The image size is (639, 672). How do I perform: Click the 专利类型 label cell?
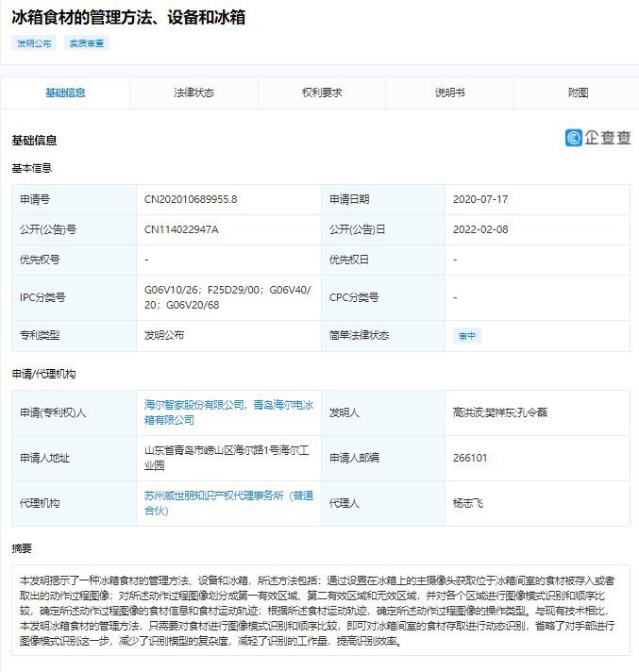tap(75, 336)
